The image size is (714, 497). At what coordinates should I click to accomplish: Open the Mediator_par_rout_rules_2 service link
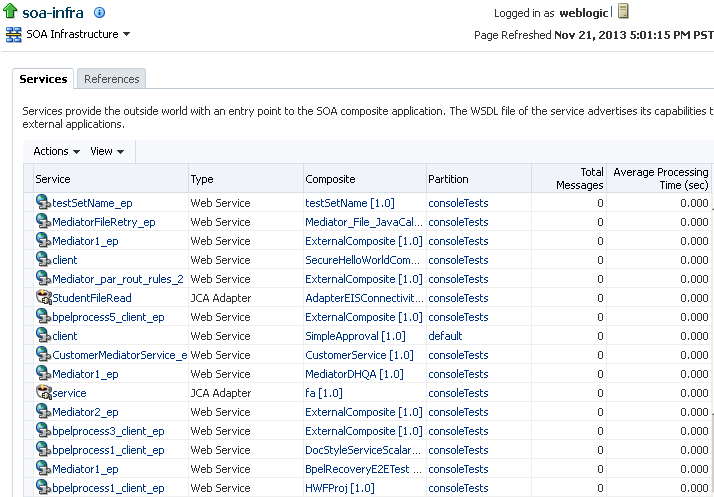pos(117,279)
